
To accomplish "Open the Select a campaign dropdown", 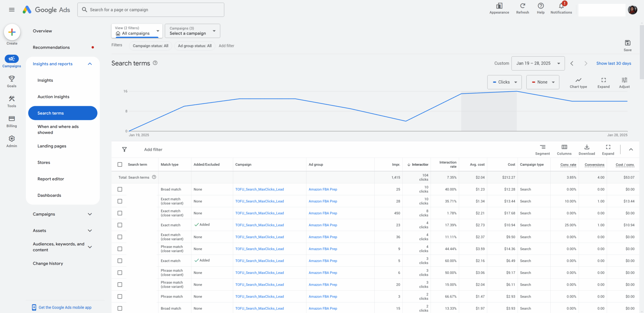I will [x=192, y=31].
